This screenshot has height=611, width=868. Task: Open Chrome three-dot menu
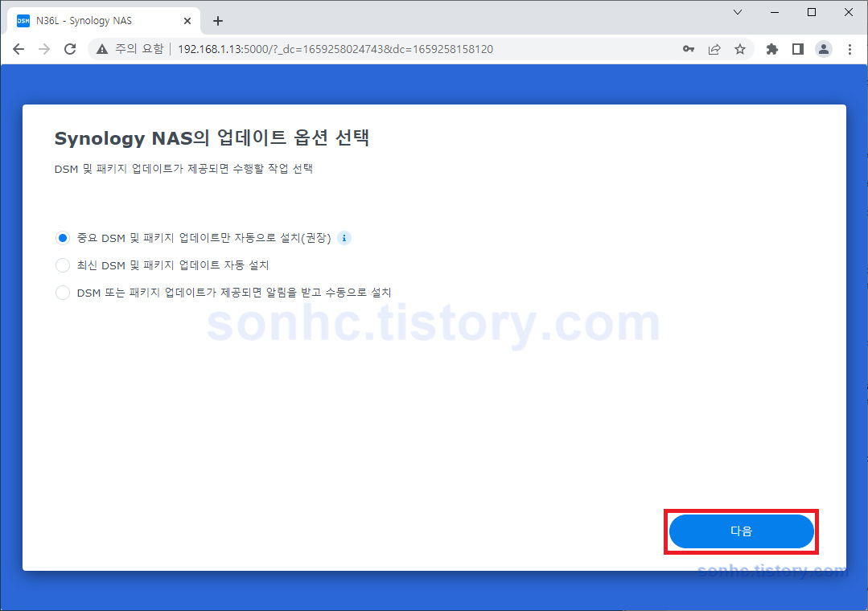click(849, 49)
